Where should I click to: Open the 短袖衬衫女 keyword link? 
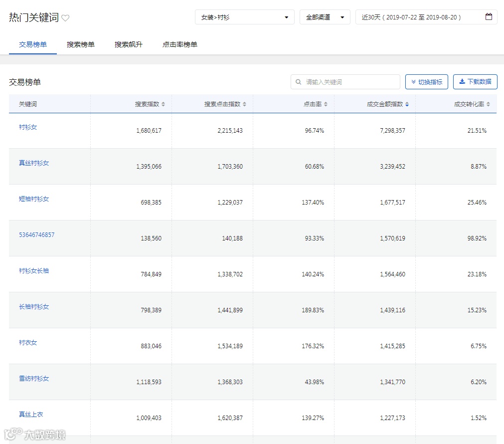34,199
